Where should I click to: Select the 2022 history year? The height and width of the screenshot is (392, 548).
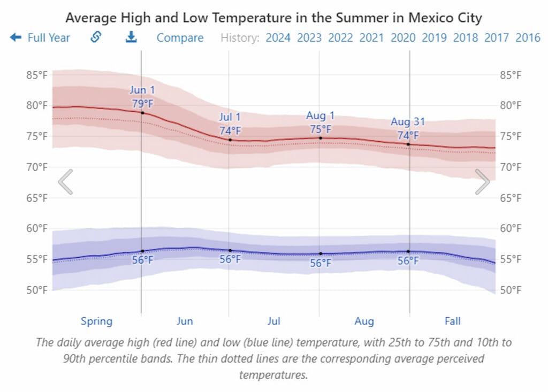(340, 38)
